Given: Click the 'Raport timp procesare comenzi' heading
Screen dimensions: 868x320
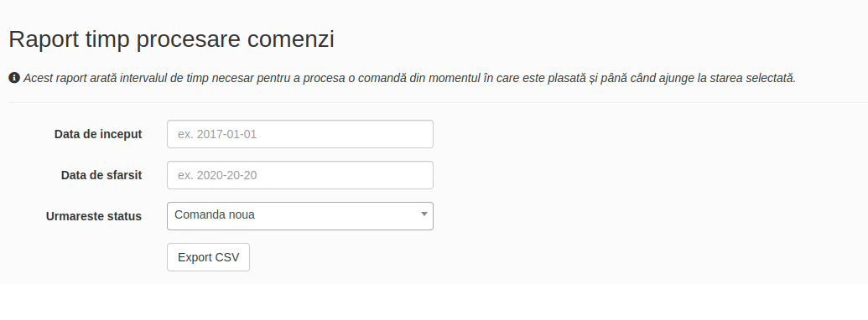Looking at the screenshot, I should [x=172, y=39].
